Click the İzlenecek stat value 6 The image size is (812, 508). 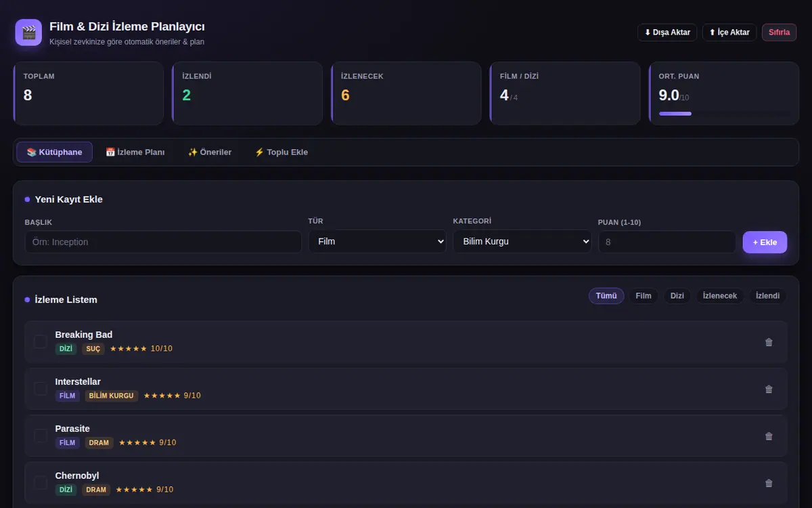345,96
